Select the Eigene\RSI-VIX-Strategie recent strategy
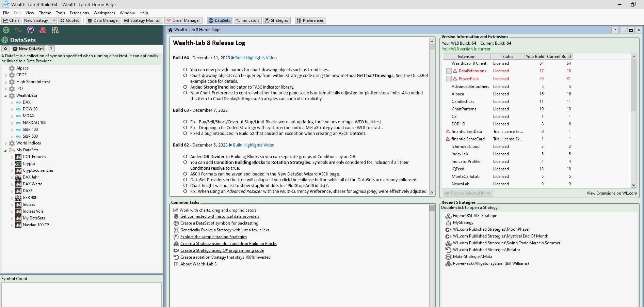This screenshot has width=644, height=307. click(475, 216)
